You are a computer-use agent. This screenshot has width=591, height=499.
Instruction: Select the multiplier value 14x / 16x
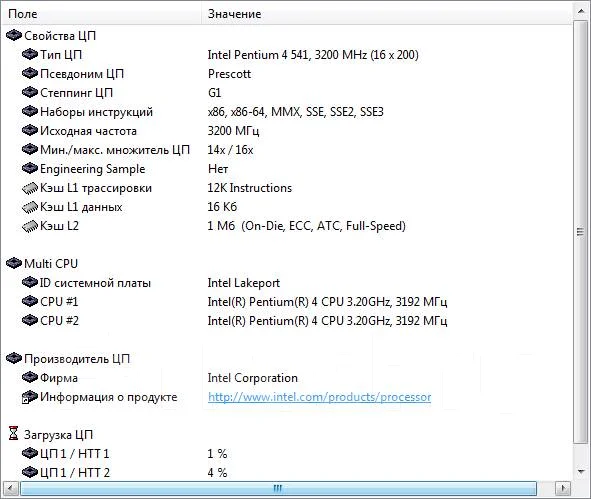pyautogui.click(x=230, y=150)
